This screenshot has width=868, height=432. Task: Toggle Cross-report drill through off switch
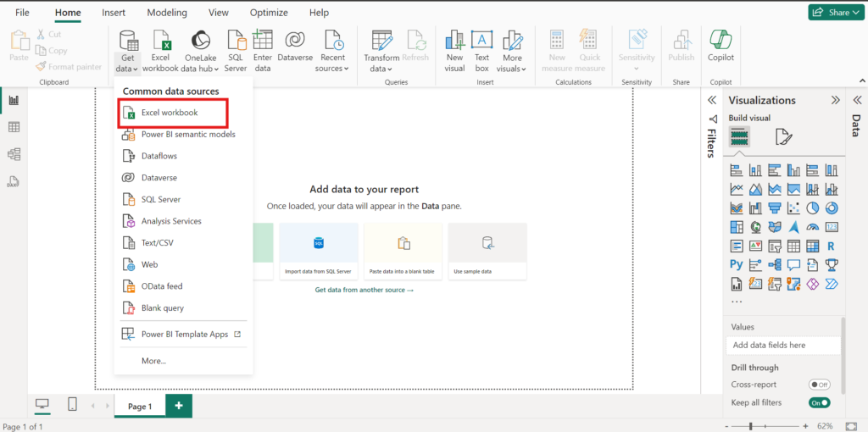tap(820, 385)
